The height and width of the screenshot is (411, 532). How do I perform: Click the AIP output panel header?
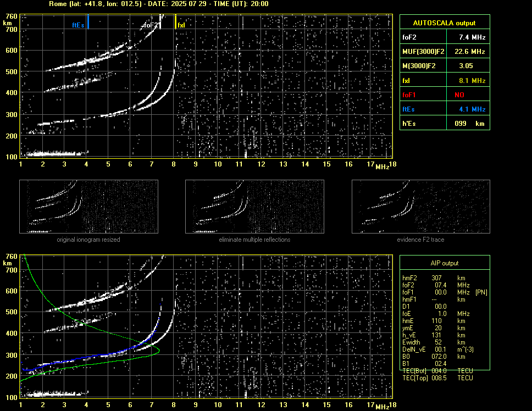tap(445, 263)
